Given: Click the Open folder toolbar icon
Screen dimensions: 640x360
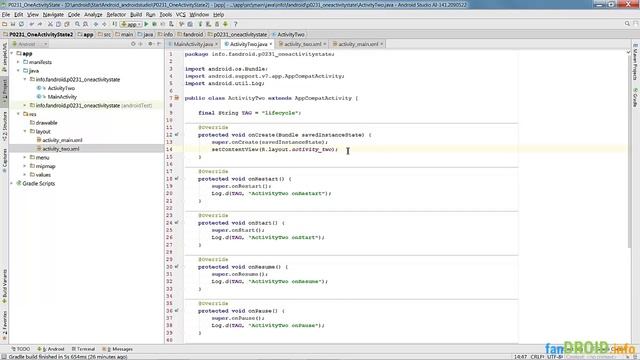Looking at the screenshot, I should (x=4, y=24).
